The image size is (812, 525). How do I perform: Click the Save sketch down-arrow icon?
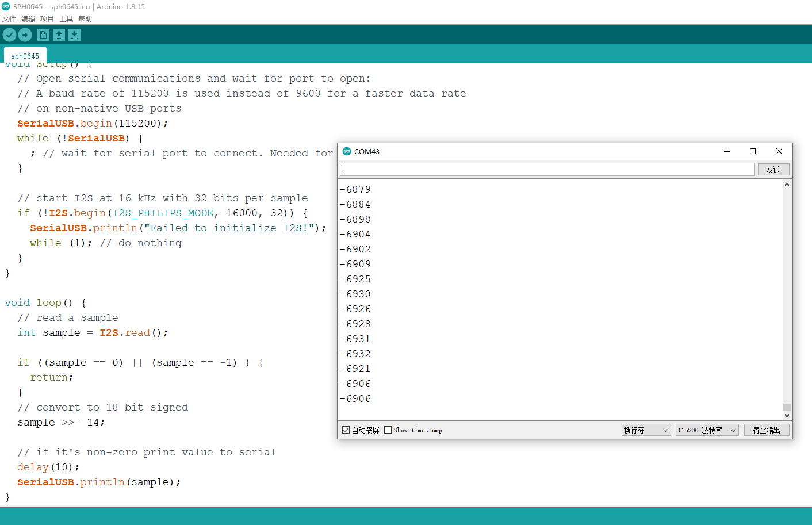click(x=74, y=35)
